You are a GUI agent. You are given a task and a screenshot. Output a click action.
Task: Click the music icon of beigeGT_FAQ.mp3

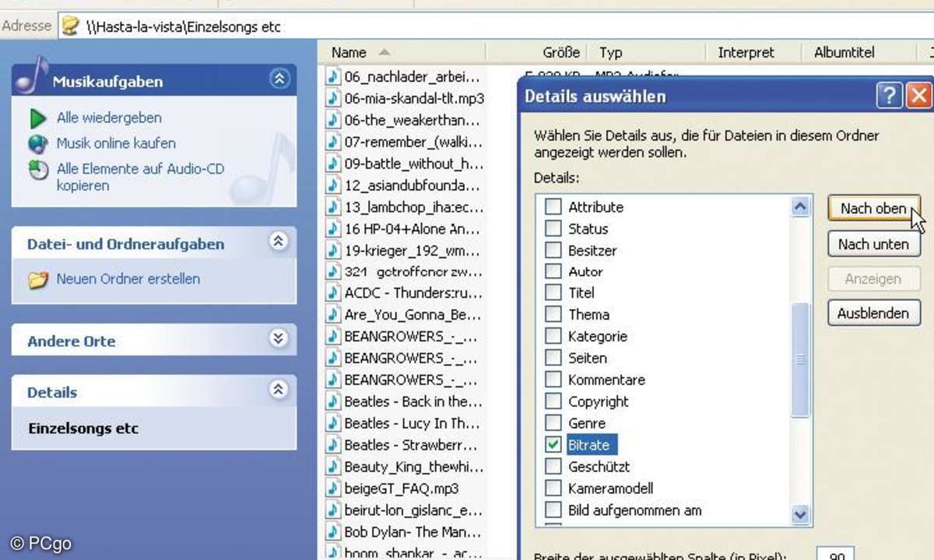[333, 488]
